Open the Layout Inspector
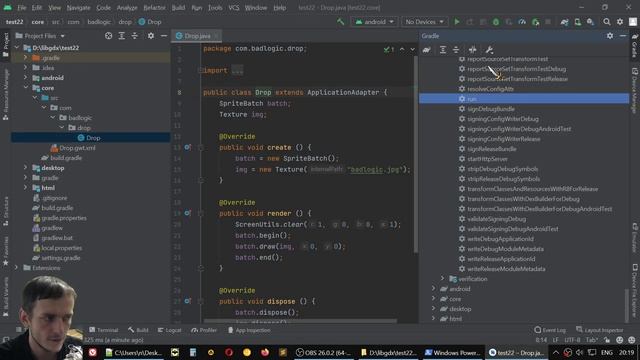The image size is (640, 360). pos(600,330)
